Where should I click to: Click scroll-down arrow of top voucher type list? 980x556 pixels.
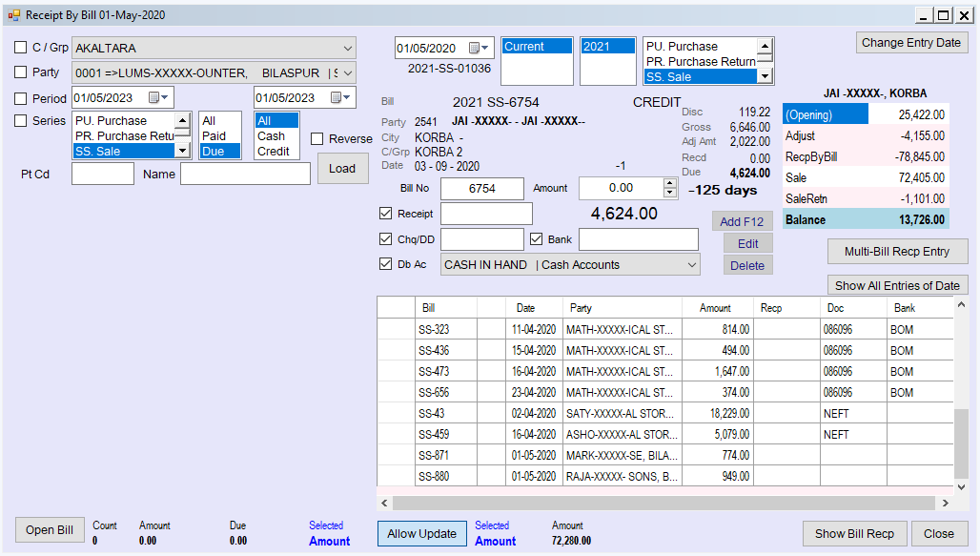coord(765,76)
